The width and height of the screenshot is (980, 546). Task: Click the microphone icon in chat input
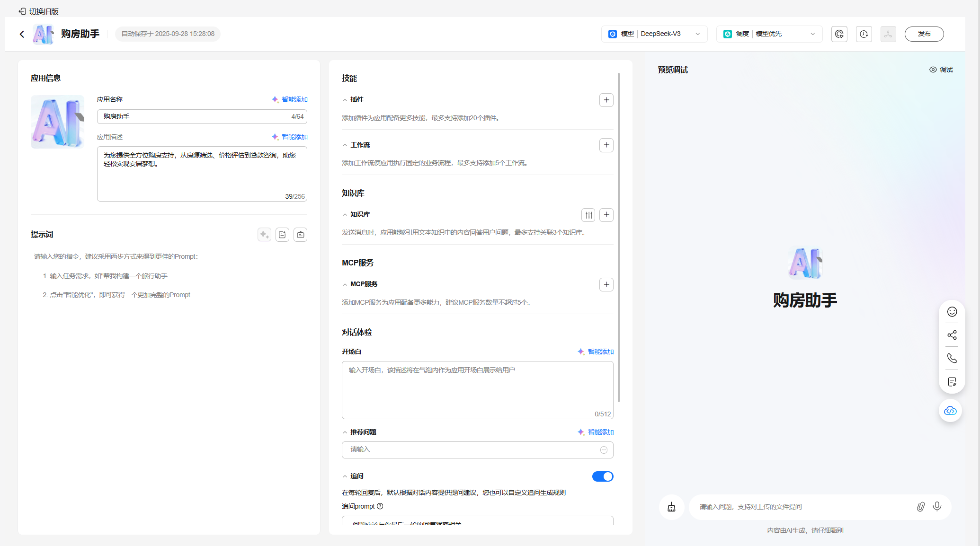[937, 507]
